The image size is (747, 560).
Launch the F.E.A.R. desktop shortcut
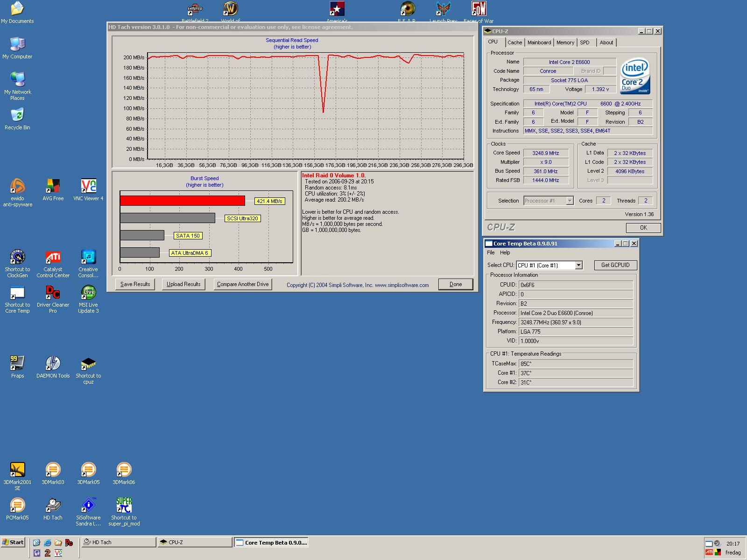pyautogui.click(x=408, y=12)
